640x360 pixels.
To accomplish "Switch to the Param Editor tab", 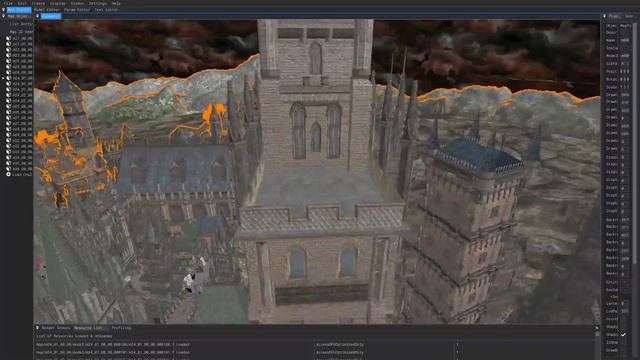I will [x=77, y=10].
